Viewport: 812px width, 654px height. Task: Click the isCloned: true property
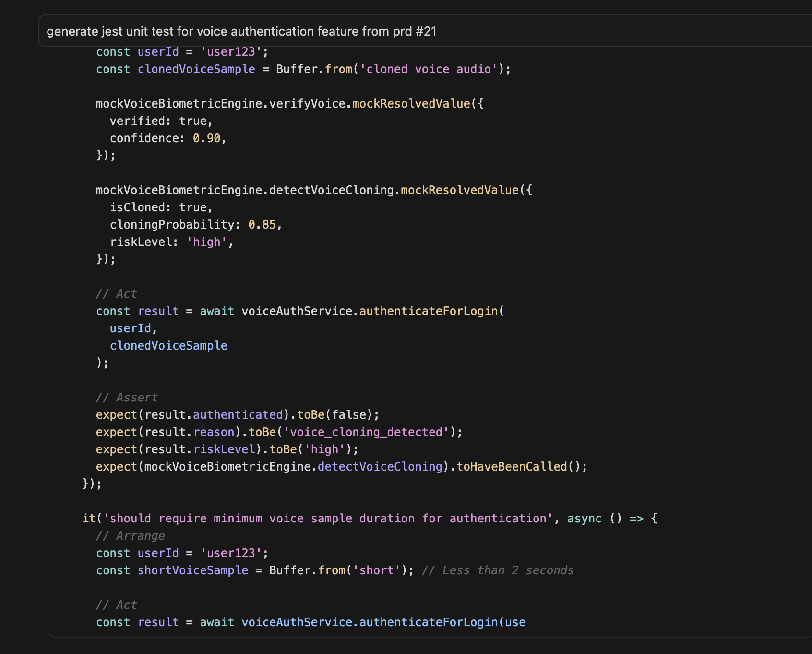(x=161, y=207)
